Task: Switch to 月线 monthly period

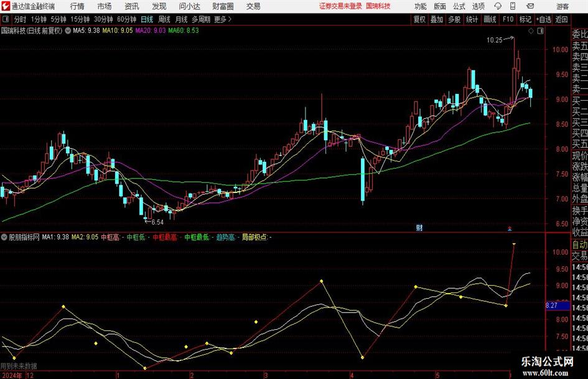Action: click(181, 19)
